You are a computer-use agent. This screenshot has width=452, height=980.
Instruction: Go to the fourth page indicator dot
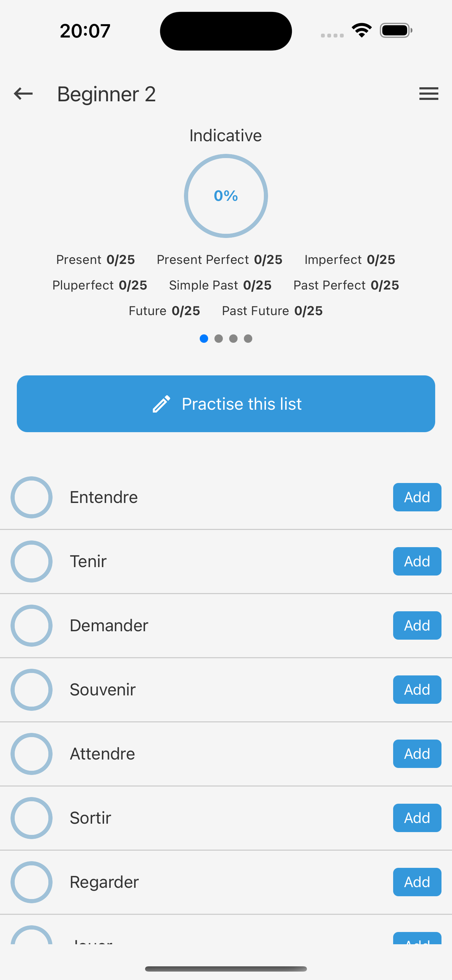(x=248, y=339)
